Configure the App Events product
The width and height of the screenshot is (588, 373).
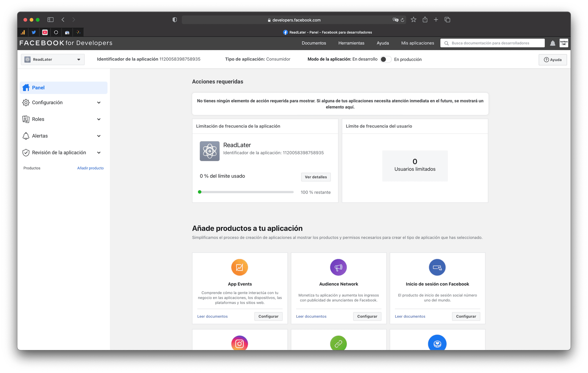268,317
